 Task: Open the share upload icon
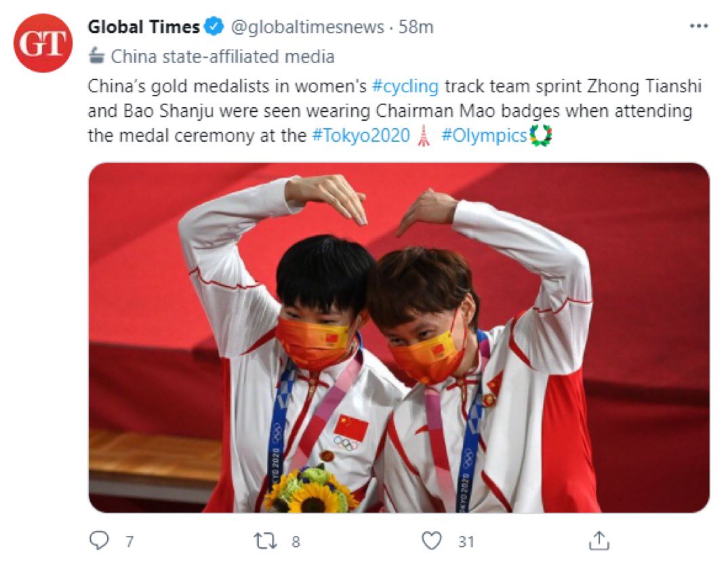pyautogui.click(x=599, y=541)
